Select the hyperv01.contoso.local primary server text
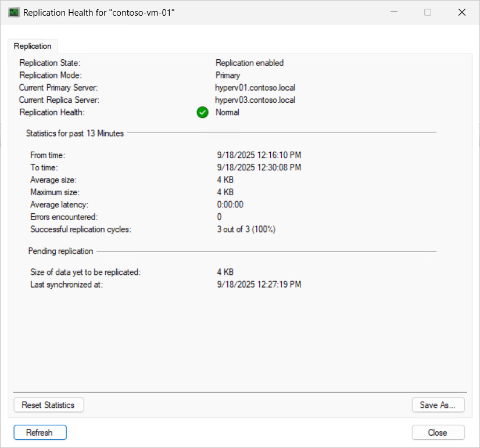The width and height of the screenshot is (480, 448). (x=255, y=88)
